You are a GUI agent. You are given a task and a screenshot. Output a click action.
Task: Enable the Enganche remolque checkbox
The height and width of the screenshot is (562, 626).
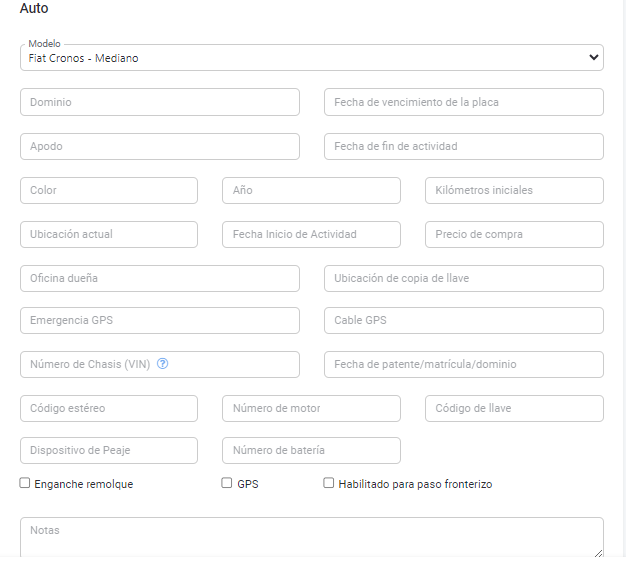(25, 483)
